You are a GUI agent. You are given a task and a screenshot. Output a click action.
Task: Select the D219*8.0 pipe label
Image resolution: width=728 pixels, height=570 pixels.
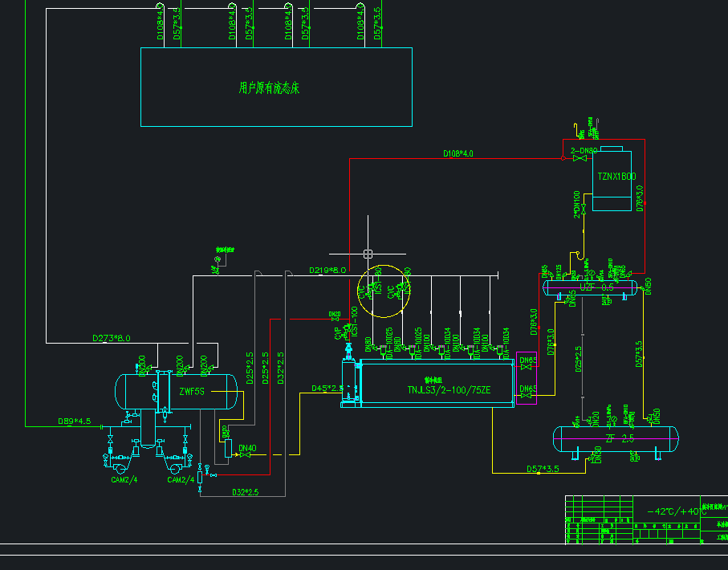(x=327, y=270)
